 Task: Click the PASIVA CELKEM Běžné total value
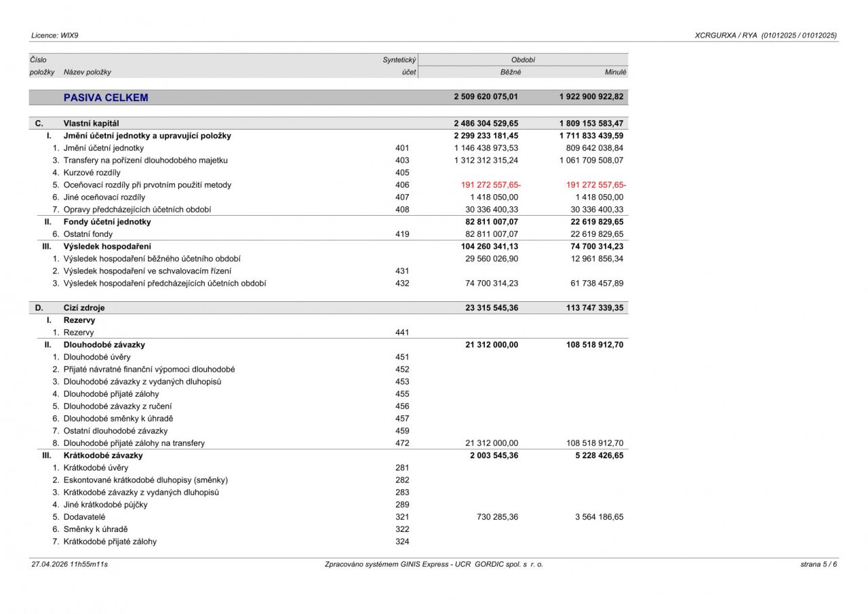tap(486, 97)
